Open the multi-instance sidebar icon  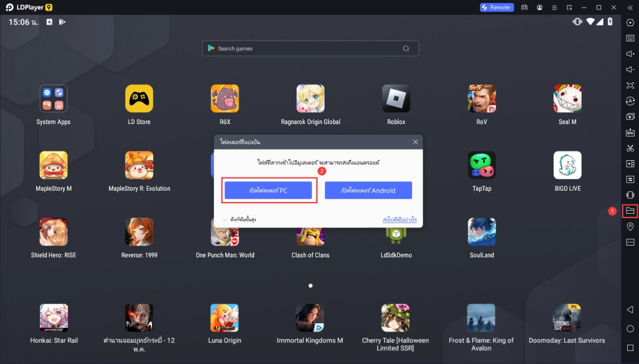(x=630, y=117)
